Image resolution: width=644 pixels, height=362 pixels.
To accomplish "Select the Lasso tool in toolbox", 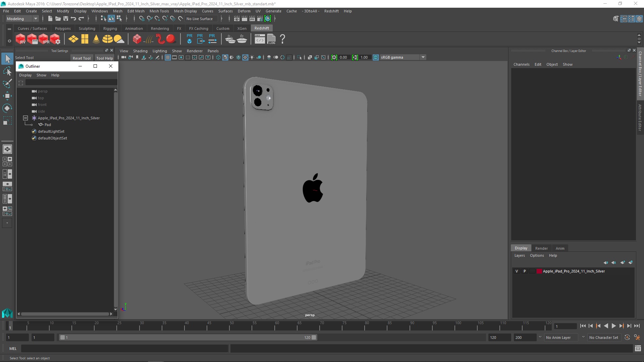I will [x=7, y=71].
